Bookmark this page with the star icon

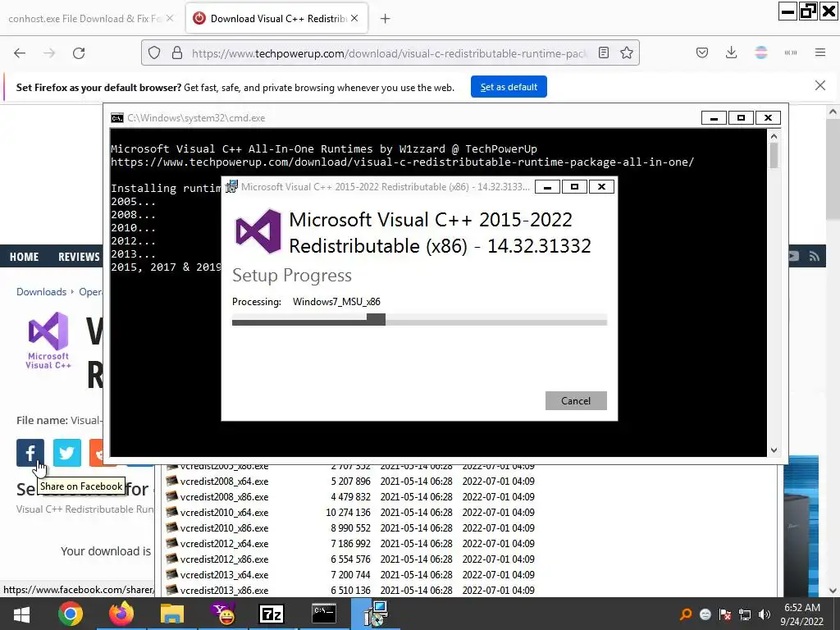pos(627,52)
